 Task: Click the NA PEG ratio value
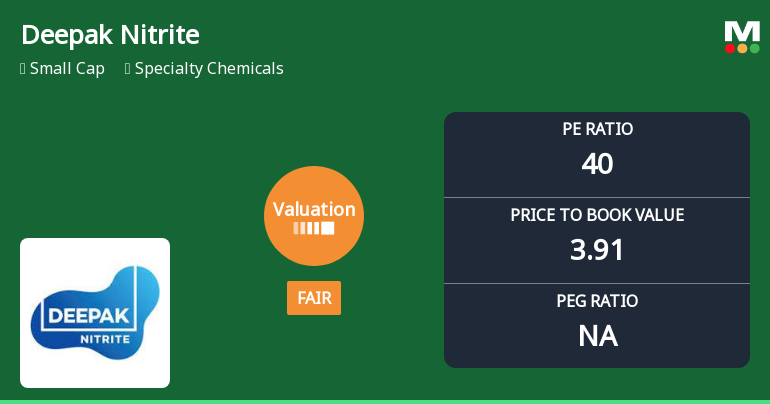[x=597, y=336]
